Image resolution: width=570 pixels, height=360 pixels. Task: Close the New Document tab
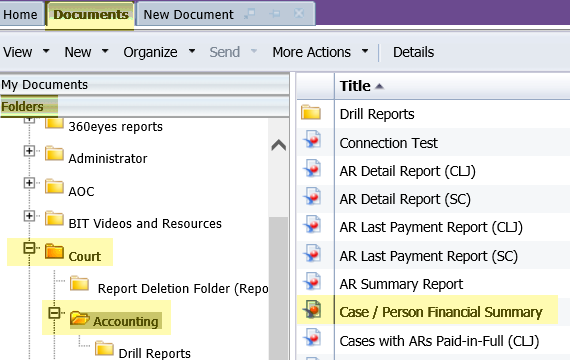[x=299, y=14]
